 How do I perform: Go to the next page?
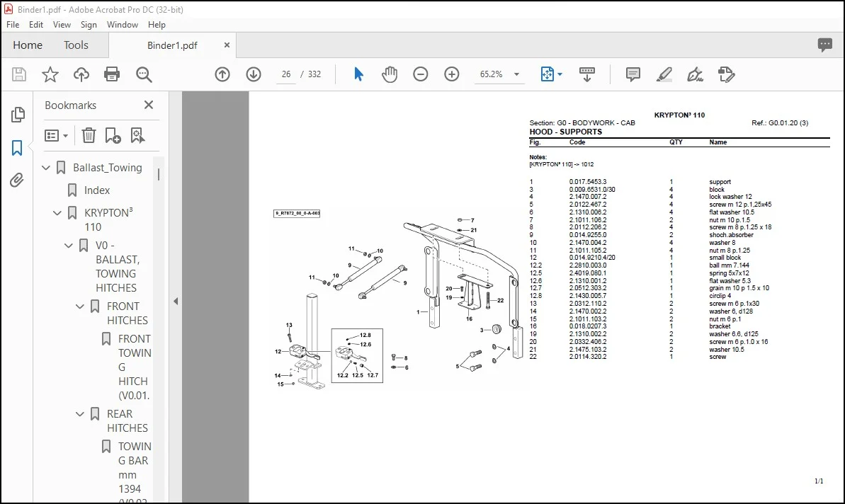(254, 74)
